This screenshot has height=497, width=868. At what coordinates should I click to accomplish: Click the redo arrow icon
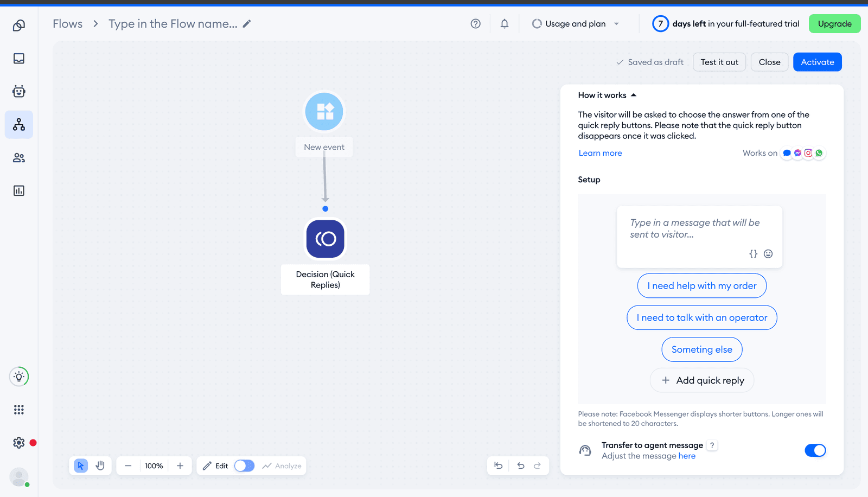[x=538, y=466]
